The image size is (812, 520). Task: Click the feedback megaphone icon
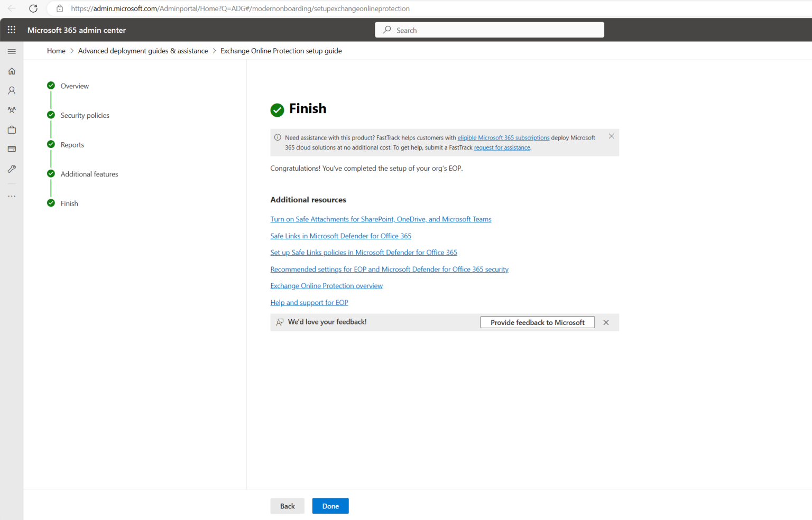[x=280, y=322]
